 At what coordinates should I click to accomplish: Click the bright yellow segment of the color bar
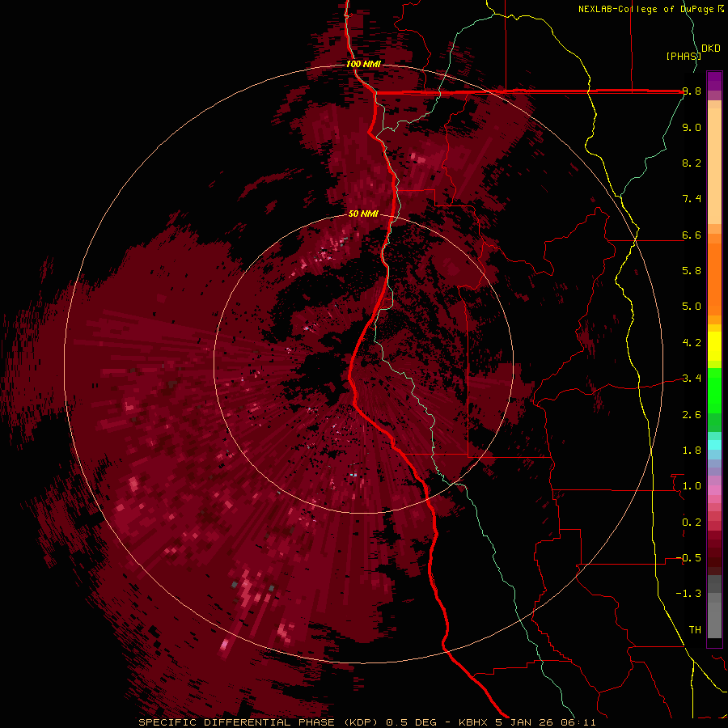(x=714, y=346)
